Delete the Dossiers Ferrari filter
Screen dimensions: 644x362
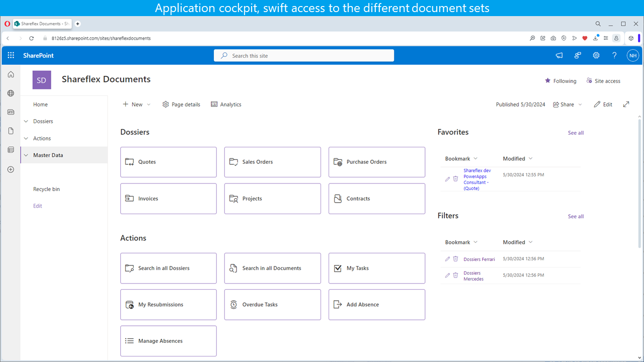coord(455,259)
